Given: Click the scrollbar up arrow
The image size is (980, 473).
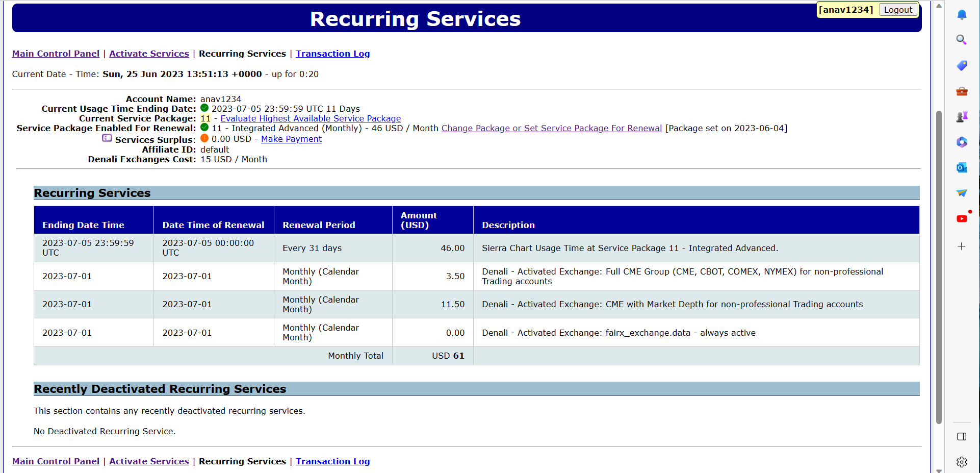Looking at the screenshot, I should (939, 6).
